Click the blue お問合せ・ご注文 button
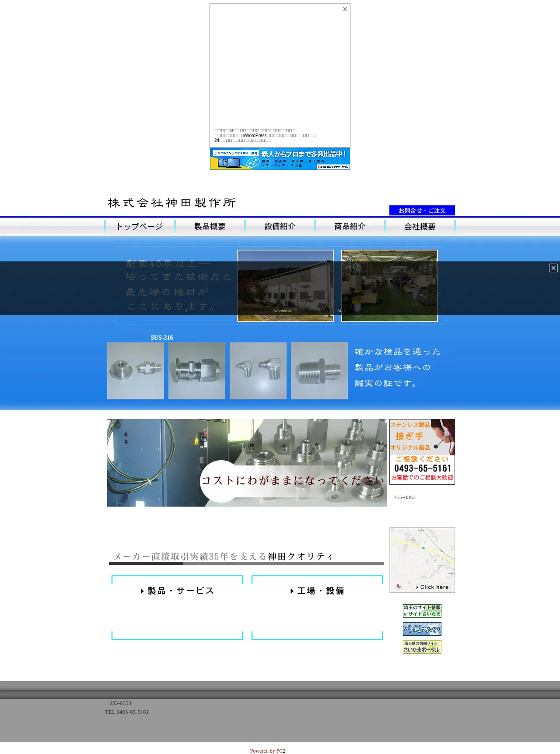560x754 pixels. (422, 211)
